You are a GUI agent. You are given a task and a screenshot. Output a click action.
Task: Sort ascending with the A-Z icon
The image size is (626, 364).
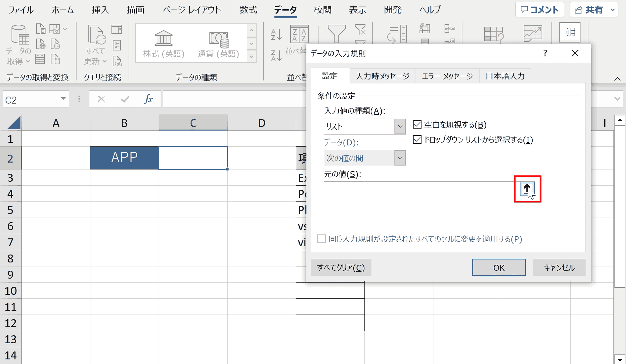coord(276,34)
